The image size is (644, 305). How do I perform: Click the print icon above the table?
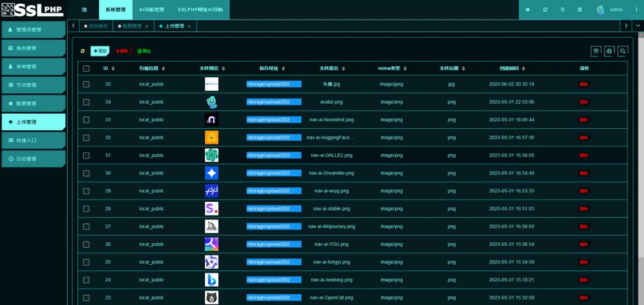coord(609,51)
